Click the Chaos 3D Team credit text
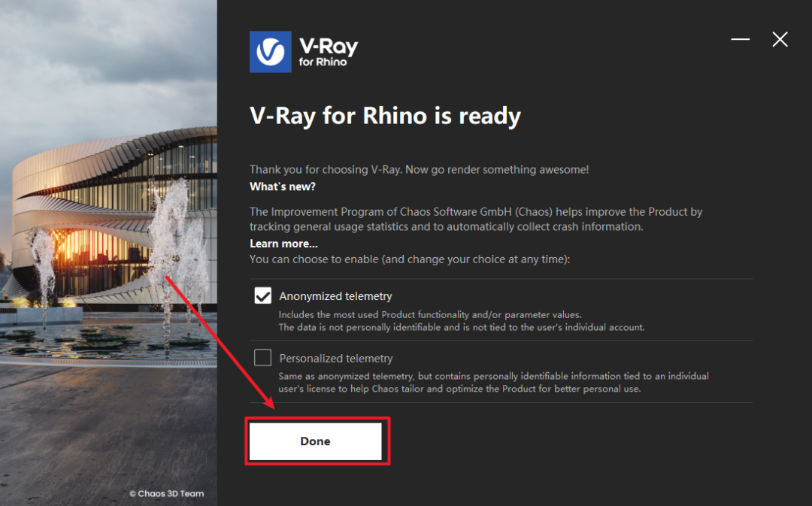The image size is (812, 506). (166, 493)
